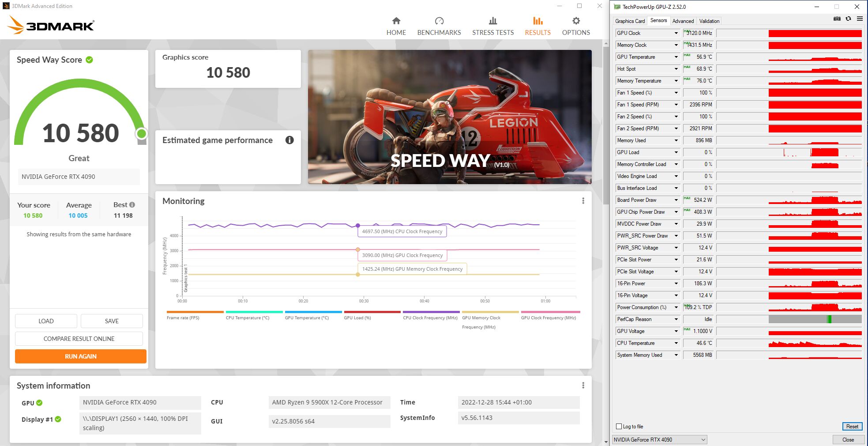Open PerfCap Reason dropdown

point(676,319)
